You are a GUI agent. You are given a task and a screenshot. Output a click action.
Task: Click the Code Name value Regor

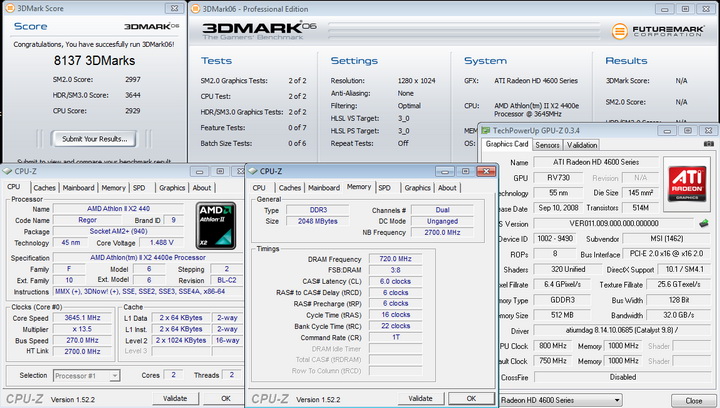87,220
